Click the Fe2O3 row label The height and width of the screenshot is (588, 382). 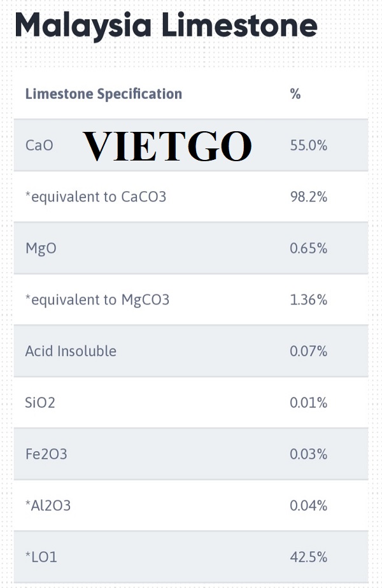pos(46,454)
